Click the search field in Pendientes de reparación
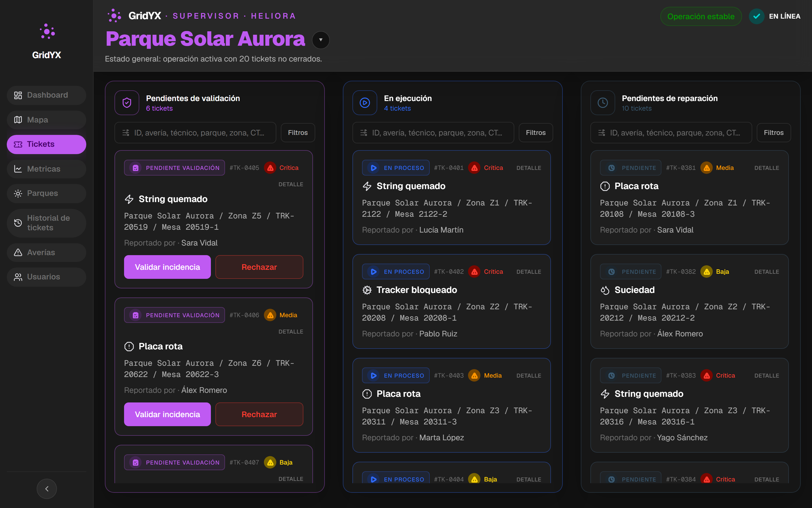 (671, 133)
